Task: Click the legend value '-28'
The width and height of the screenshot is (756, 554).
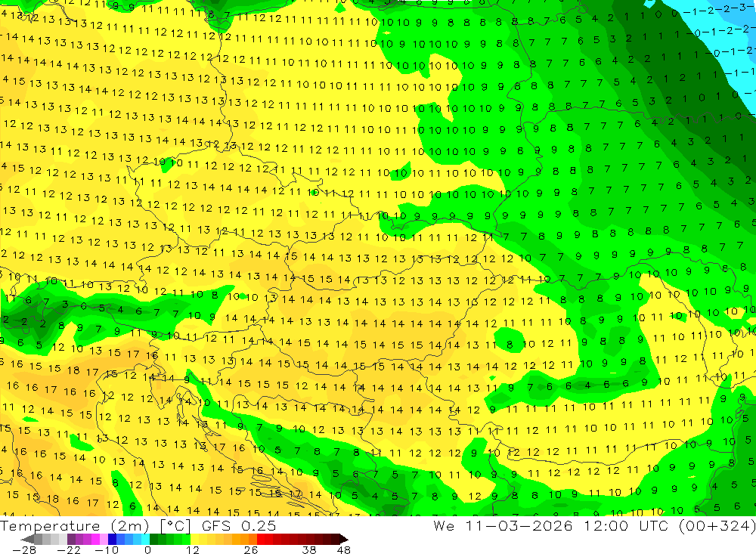Action: (24, 550)
